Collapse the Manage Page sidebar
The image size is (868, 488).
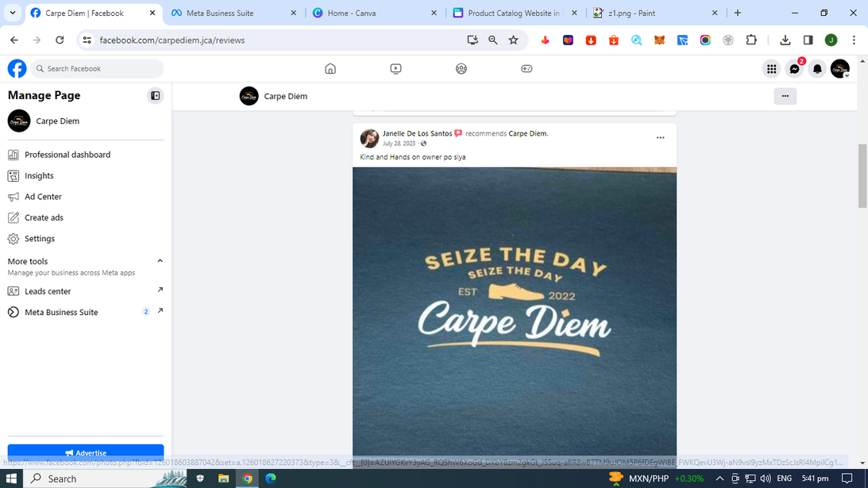[x=156, y=96]
